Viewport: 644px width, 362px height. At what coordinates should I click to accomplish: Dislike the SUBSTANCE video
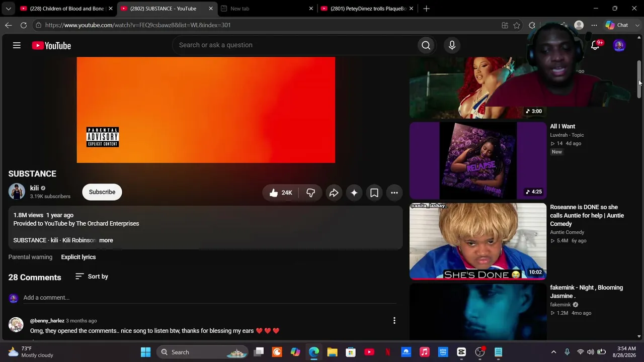(310, 193)
